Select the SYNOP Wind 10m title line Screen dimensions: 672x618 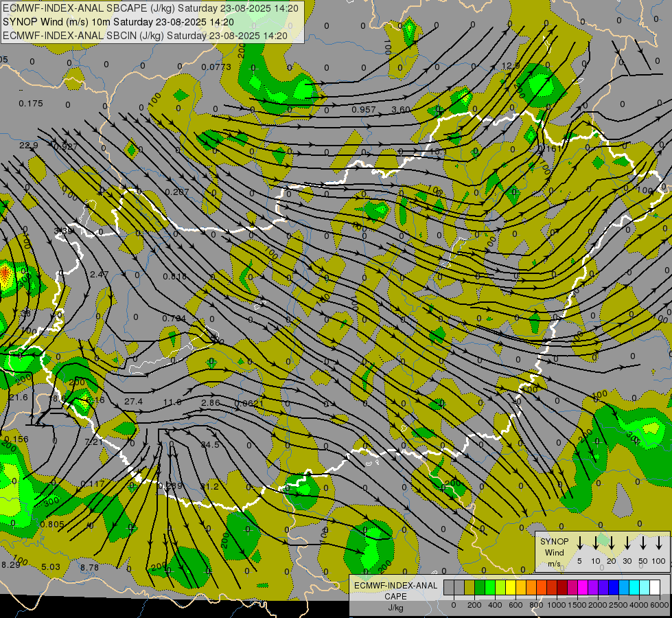tap(118, 22)
